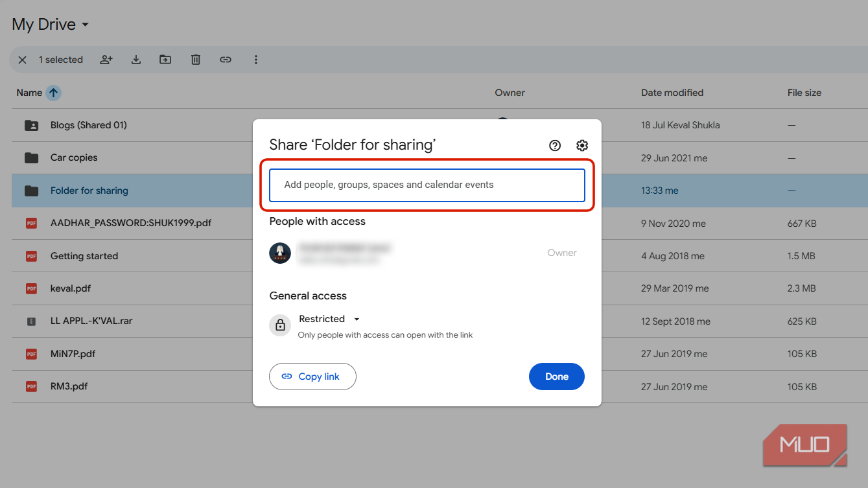Sort by the Owner column header
868x488 pixels.
pos(510,93)
